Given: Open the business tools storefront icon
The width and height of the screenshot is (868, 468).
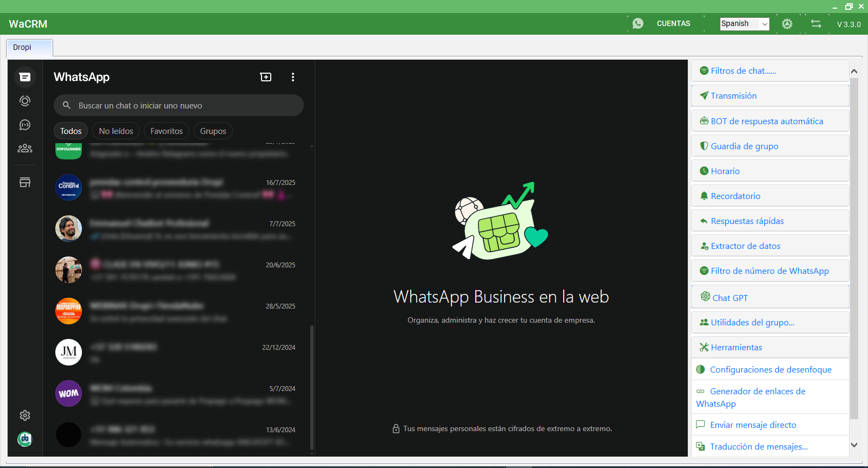Looking at the screenshot, I should [x=25, y=182].
